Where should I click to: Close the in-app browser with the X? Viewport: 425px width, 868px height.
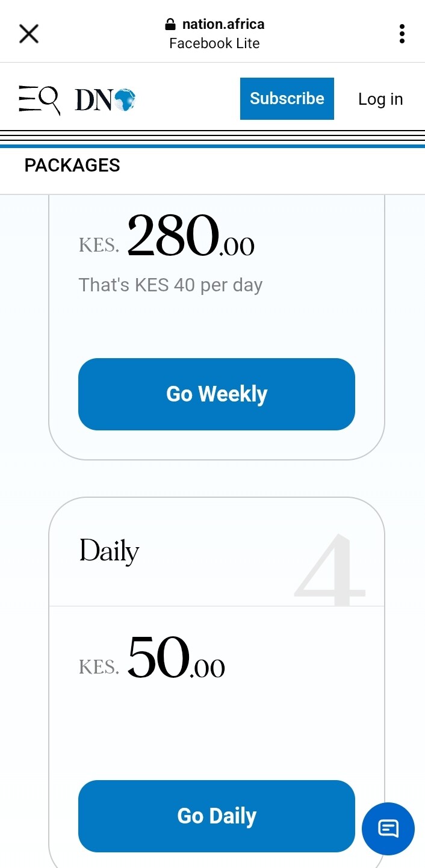click(29, 34)
